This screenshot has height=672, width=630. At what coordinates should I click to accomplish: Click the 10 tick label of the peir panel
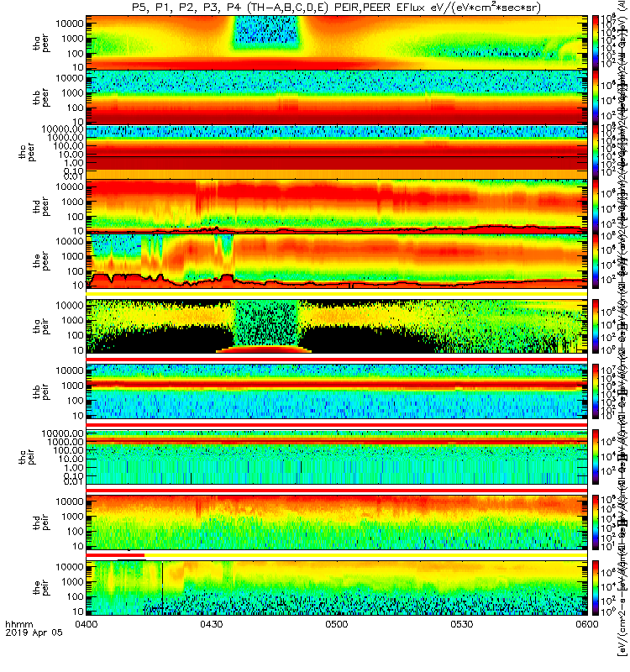point(78,612)
